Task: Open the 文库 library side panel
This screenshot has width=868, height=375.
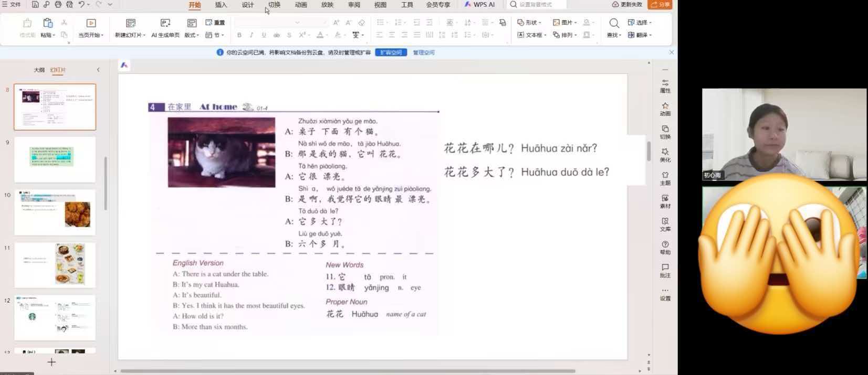Action: tap(665, 224)
